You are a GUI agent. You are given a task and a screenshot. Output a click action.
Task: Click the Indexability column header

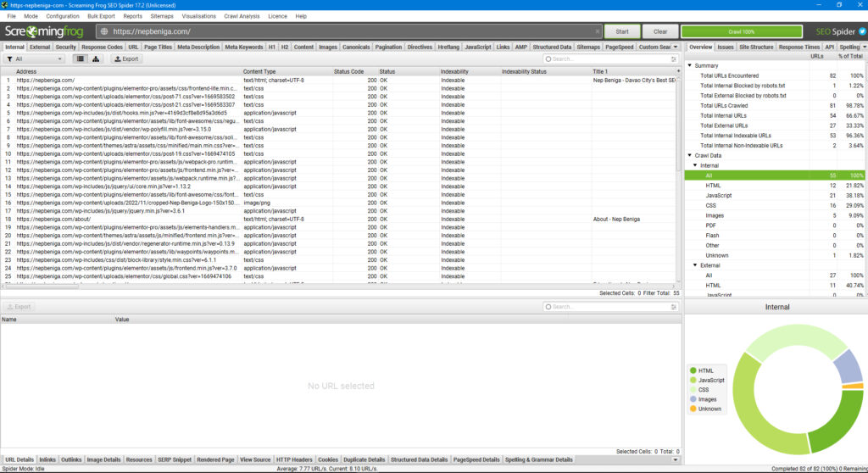click(470, 71)
